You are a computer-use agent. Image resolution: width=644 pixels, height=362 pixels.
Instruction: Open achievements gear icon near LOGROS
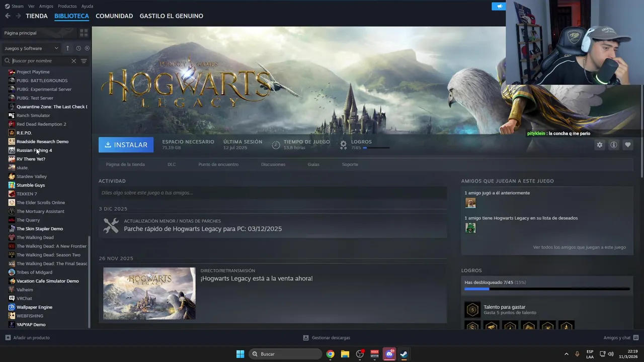(x=344, y=145)
